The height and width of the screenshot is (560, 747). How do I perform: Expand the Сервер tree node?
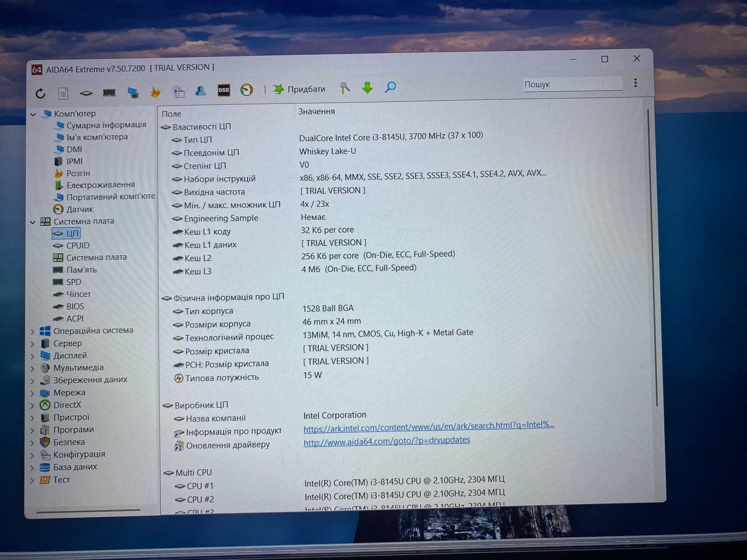coord(33,344)
